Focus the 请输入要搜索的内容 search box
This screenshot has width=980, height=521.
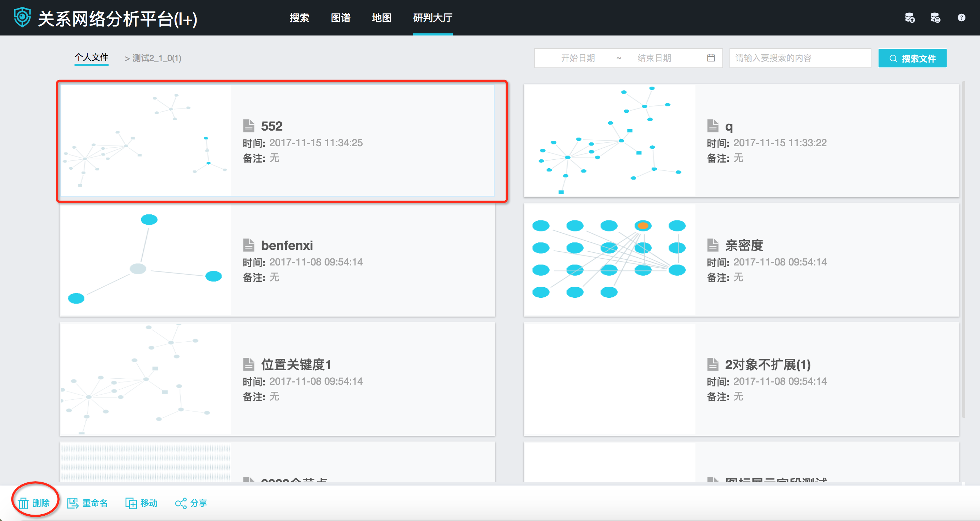pyautogui.click(x=800, y=58)
